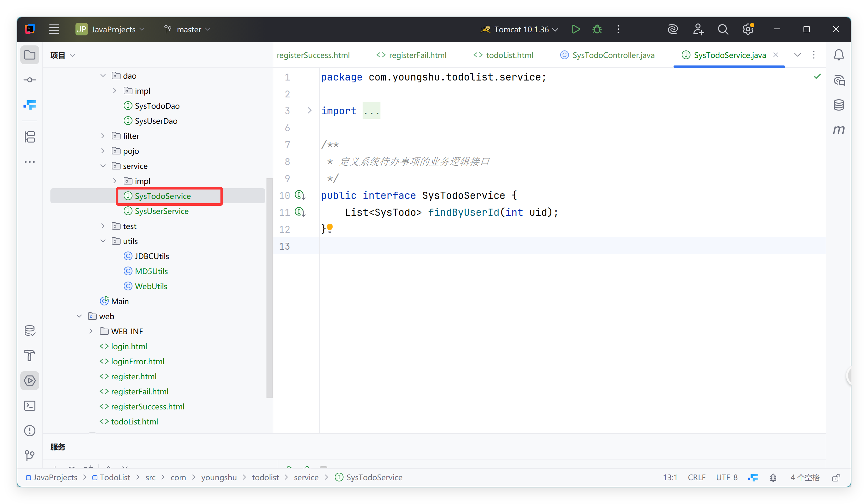
Task: Click the TodoList breadcrumb
Action: coord(111,477)
